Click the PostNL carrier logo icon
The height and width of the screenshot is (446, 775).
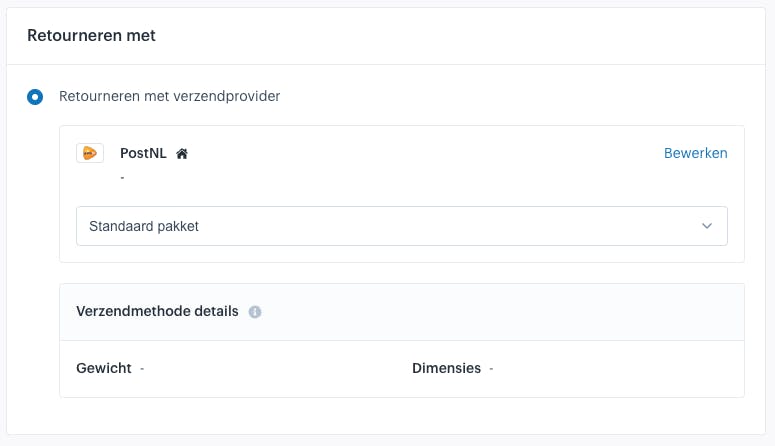90,153
